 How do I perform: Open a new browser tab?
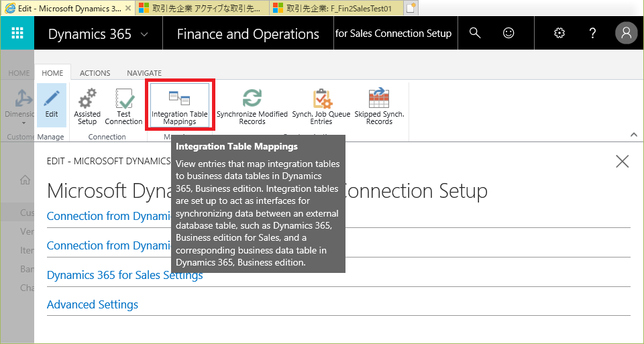pyautogui.click(x=411, y=8)
